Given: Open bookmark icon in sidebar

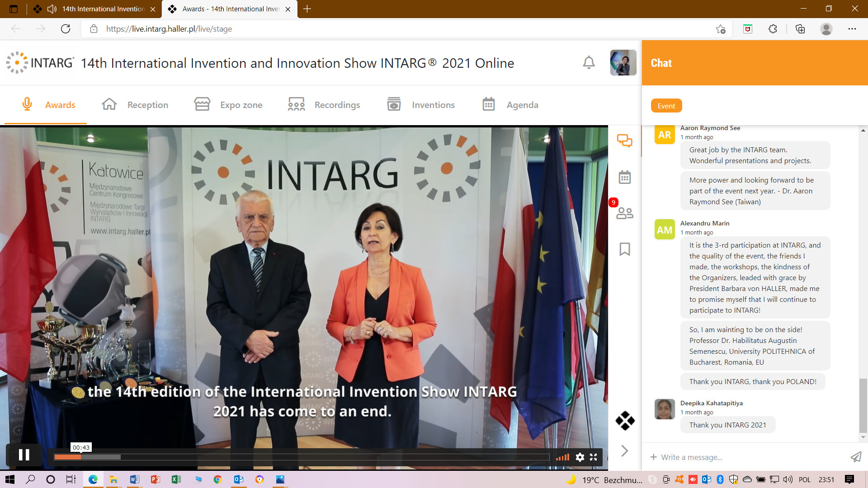Looking at the screenshot, I should (625, 249).
